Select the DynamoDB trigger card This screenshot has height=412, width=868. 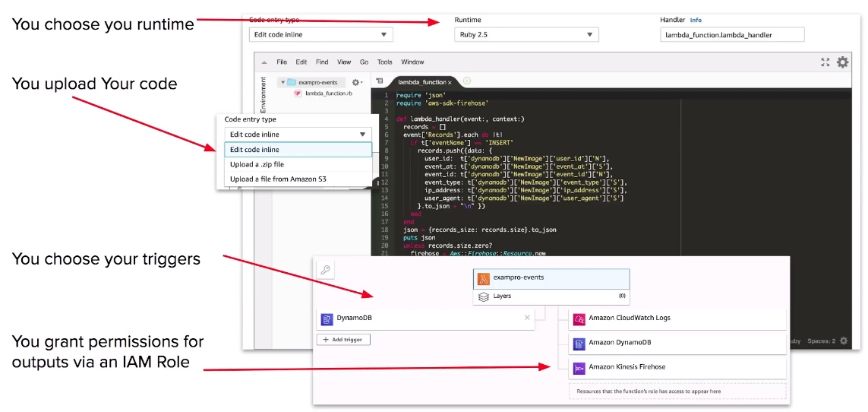click(426, 319)
